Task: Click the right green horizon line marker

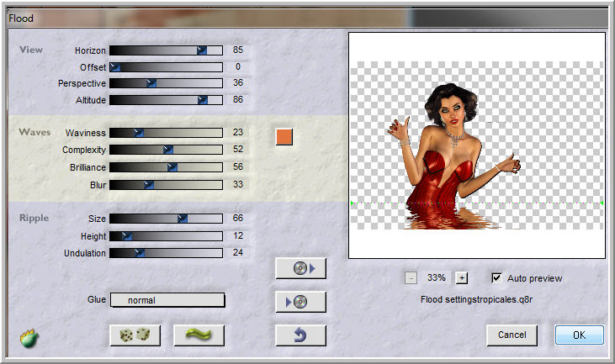Action: 602,203
